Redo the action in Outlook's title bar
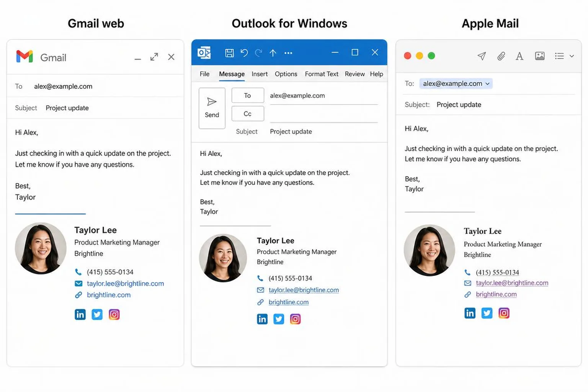588x392 pixels. pyautogui.click(x=259, y=53)
